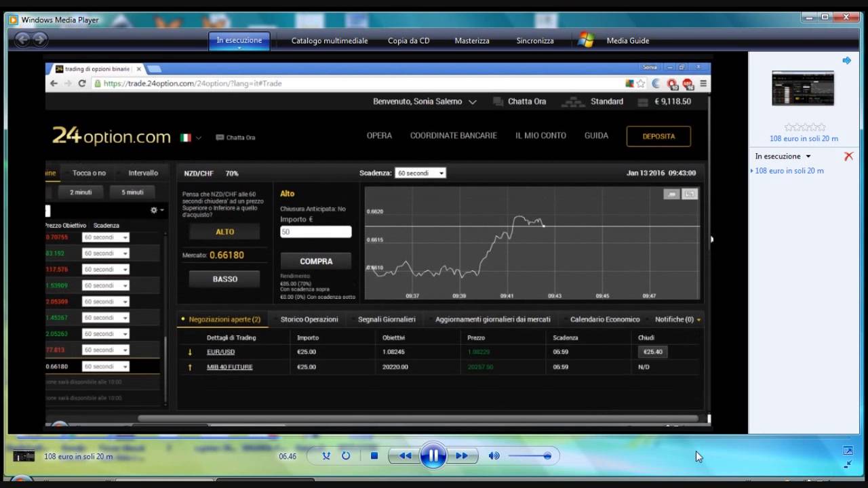Select the '2 minuti' option
This screenshot has width=868, height=488.
[81, 192]
